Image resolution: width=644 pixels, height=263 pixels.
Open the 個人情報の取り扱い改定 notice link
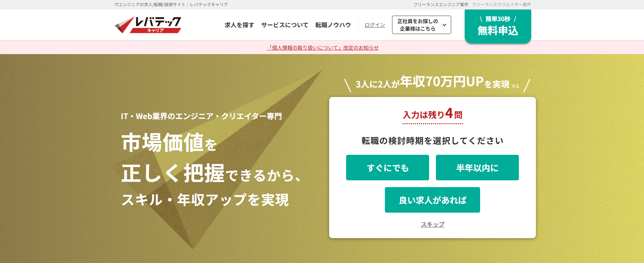pos(323,48)
